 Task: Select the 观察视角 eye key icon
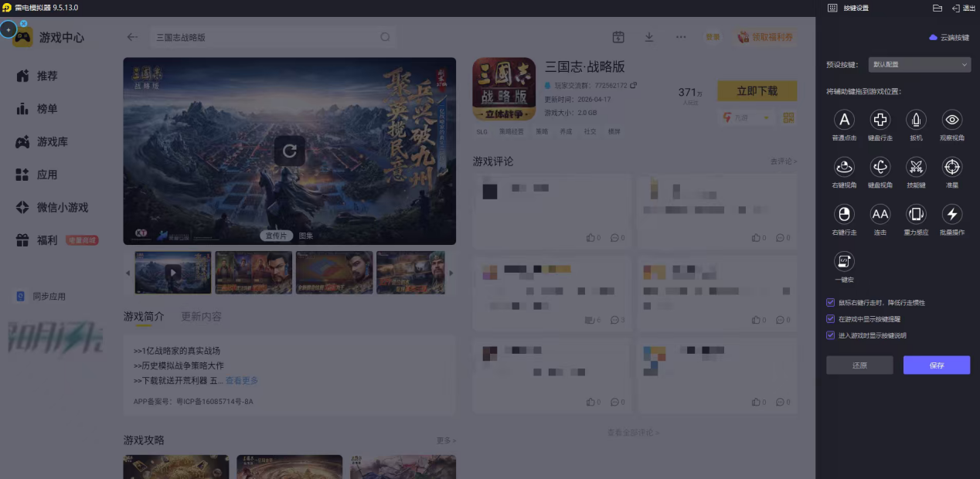(x=952, y=120)
